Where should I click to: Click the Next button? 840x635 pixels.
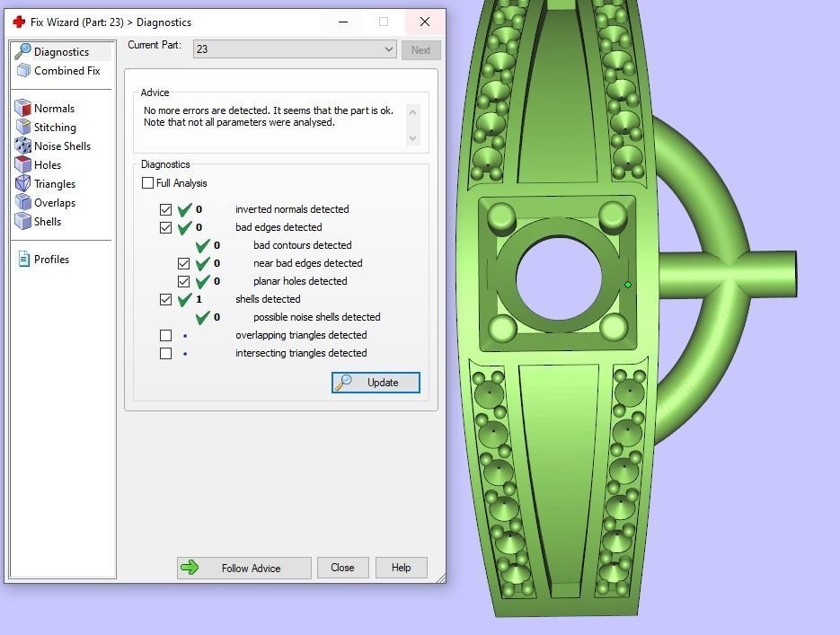[421, 49]
